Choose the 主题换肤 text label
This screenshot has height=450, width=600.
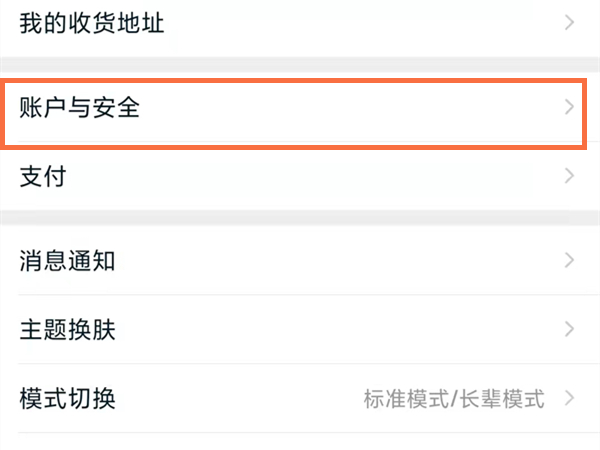68,330
